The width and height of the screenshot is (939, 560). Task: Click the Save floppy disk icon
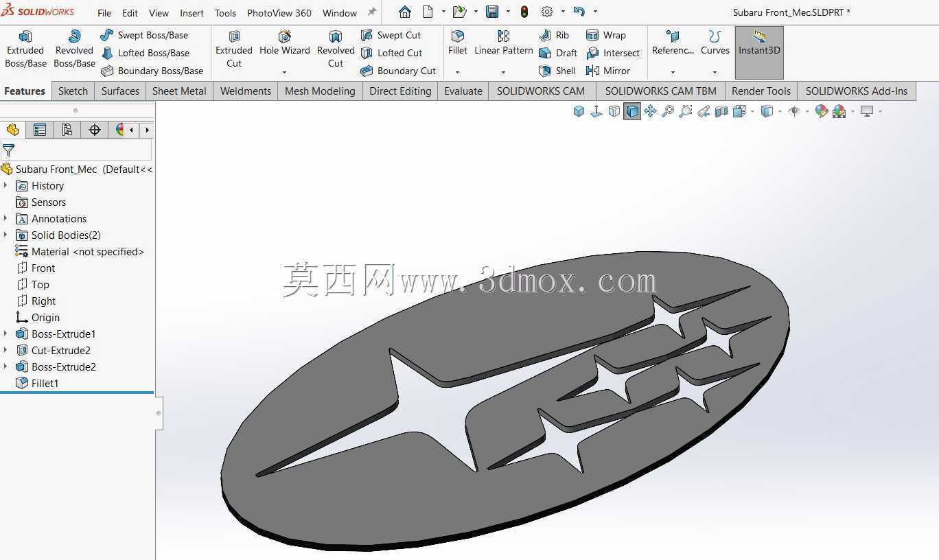pyautogui.click(x=492, y=12)
